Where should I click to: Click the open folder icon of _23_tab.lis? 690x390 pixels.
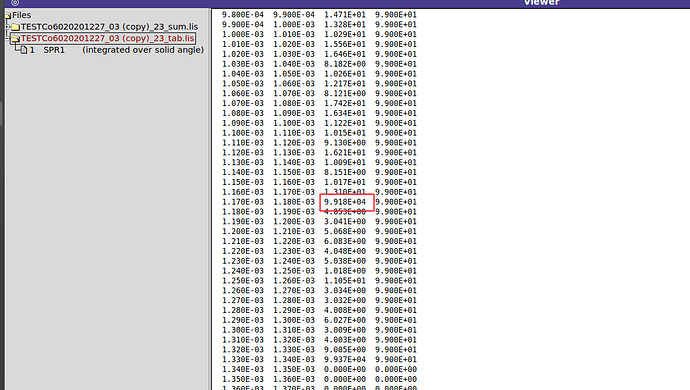pos(16,38)
